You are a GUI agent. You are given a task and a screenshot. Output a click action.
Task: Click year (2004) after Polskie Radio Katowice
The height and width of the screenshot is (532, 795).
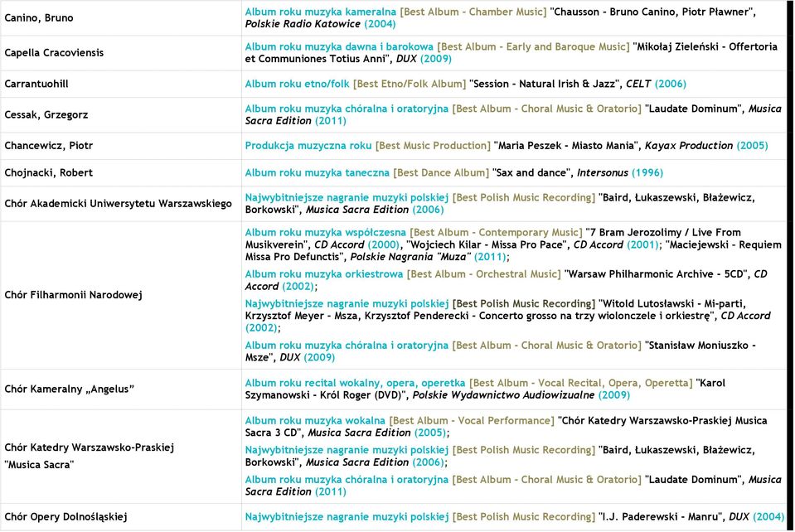pos(380,24)
